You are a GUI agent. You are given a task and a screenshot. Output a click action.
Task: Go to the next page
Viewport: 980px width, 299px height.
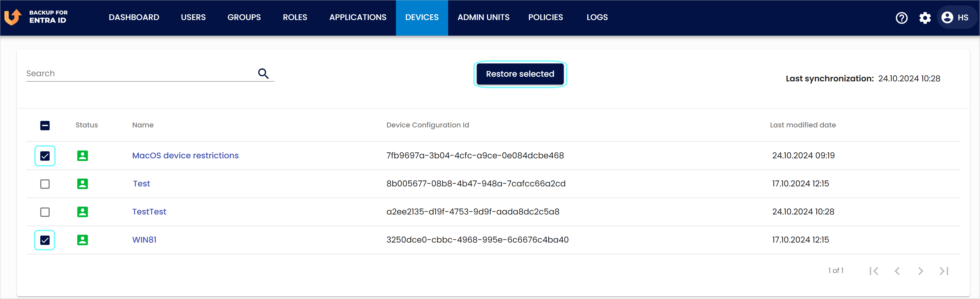coord(920,271)
